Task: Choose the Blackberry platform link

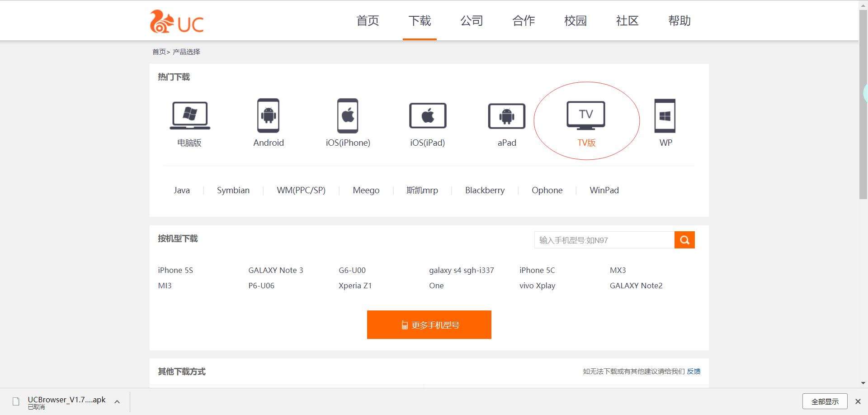Action: (x=485, y=191)
